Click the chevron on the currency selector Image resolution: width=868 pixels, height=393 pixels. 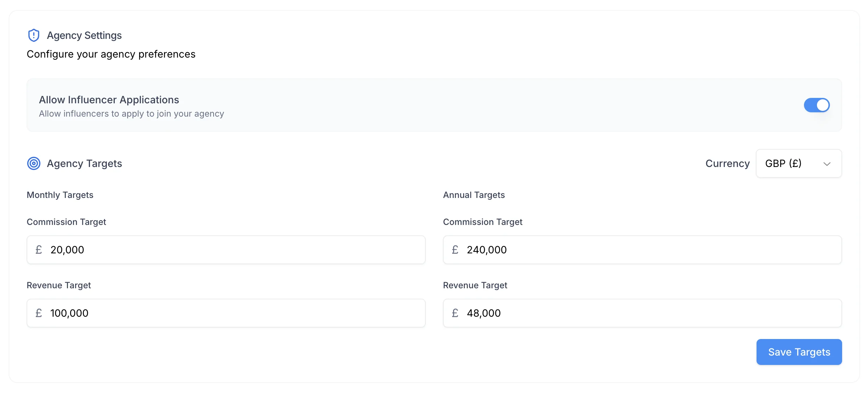[827, 163]
